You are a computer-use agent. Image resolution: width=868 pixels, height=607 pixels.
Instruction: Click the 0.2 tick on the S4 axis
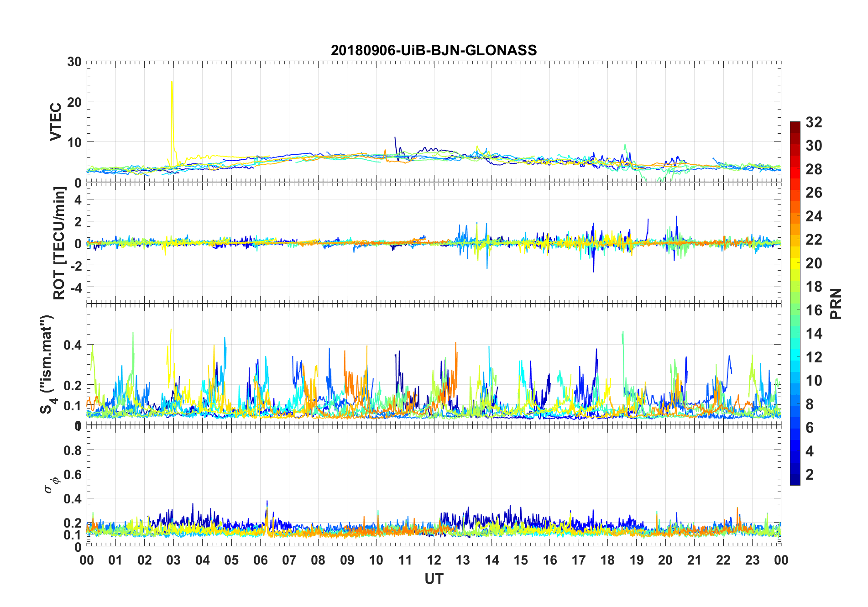pos(73,385)
